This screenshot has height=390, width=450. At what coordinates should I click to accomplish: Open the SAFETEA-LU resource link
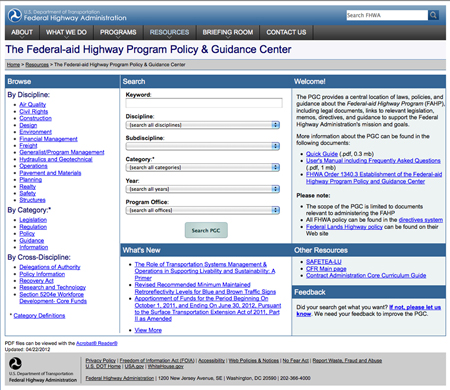pos(324,262)
